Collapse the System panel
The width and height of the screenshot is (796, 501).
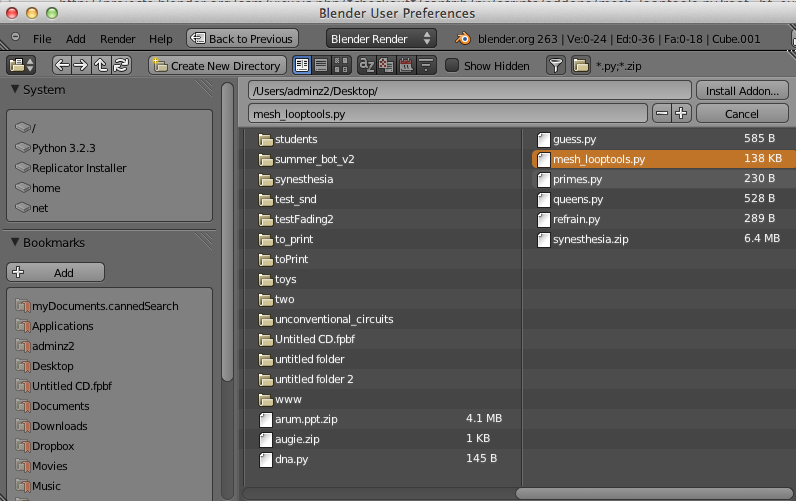[15, 89]
